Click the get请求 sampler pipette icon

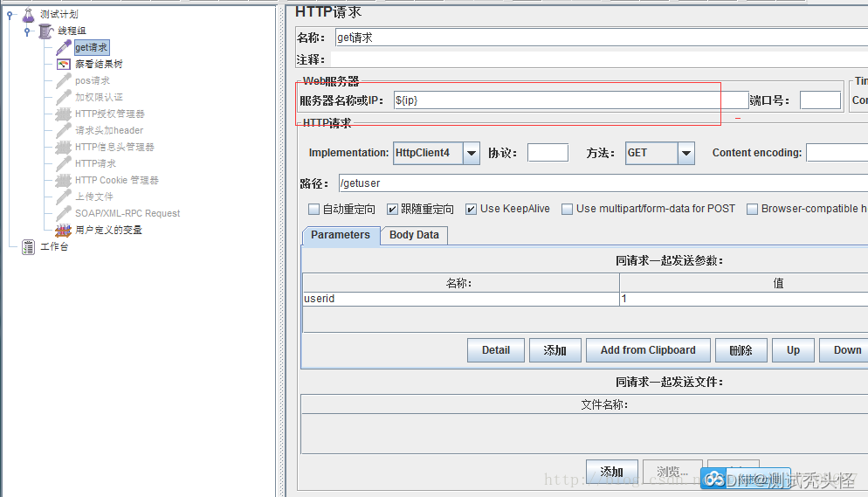pyautogui.click(x=64, y=47)
